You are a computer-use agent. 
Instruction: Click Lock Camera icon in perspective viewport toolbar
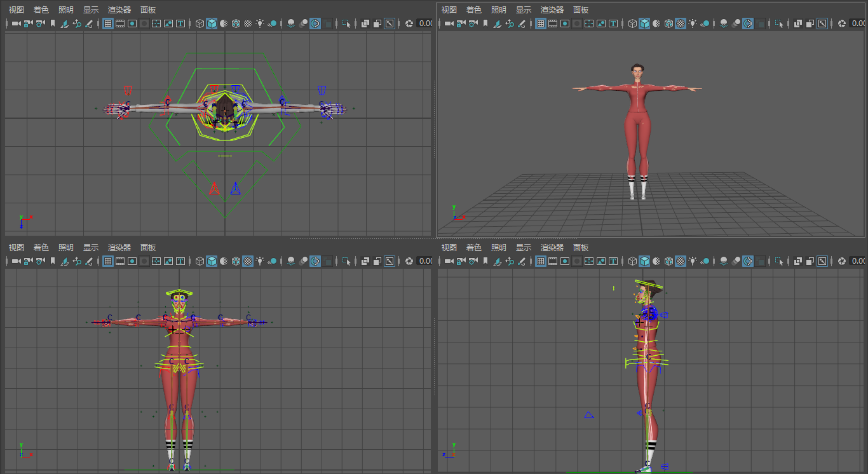tap(461, 24)
